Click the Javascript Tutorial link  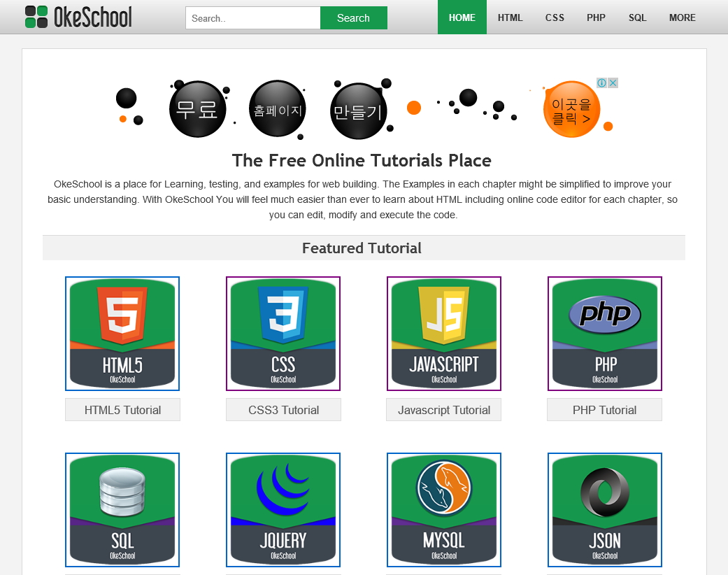444,410
